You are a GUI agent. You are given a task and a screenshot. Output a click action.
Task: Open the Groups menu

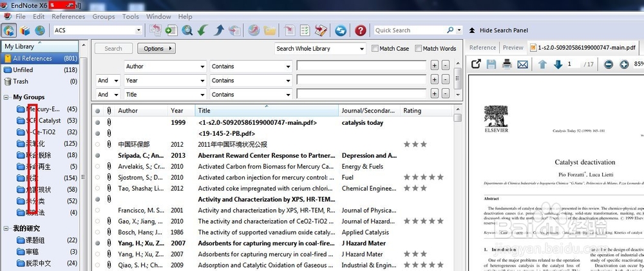[x=104, y=17]
